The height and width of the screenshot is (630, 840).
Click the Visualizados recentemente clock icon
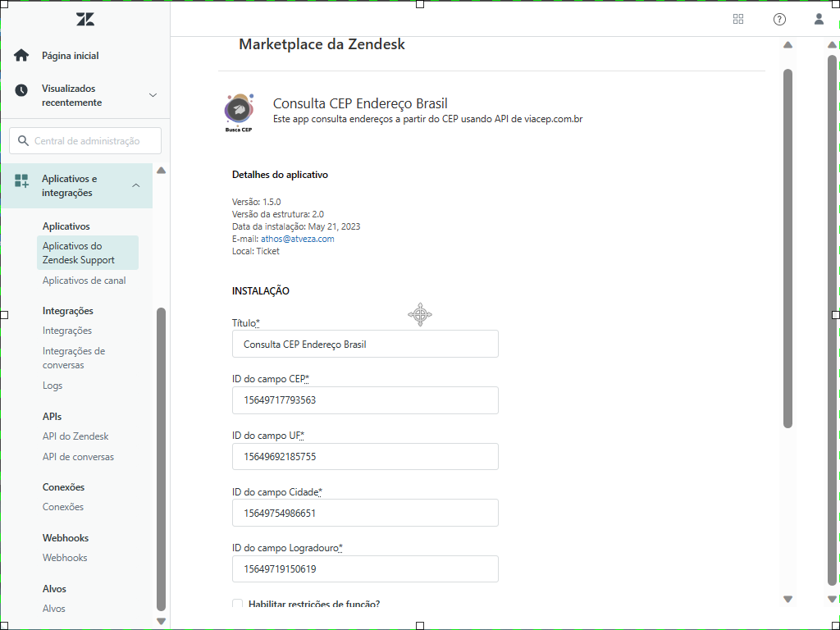21,91
